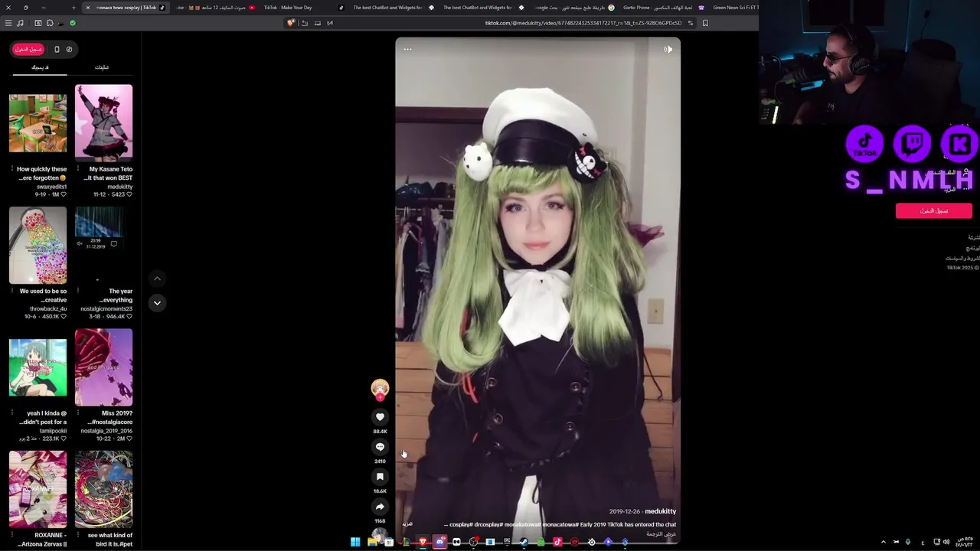Screen dimensions: 980x551
Task: Open nostalgia_2019_2016 creator name
Action: (x=106, y=431)
